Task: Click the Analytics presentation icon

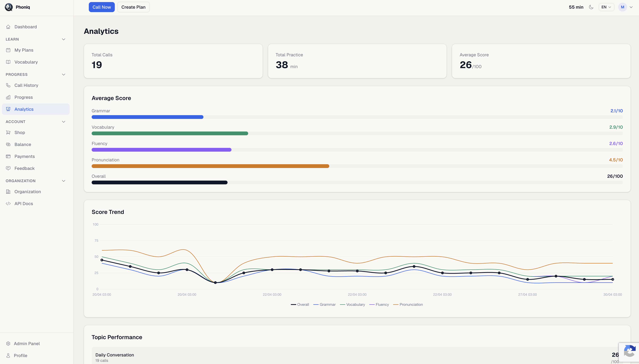Action: [8, 109]
